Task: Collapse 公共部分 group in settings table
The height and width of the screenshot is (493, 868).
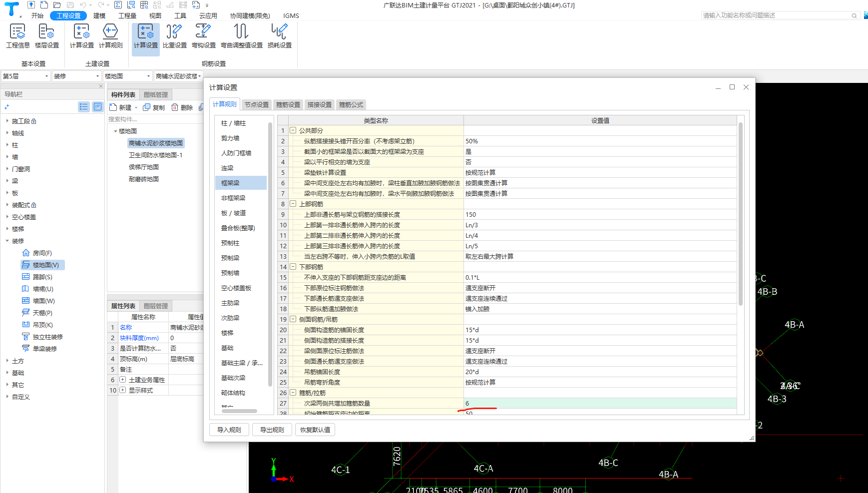Action: pyautogui.click(x=293, y=130)
